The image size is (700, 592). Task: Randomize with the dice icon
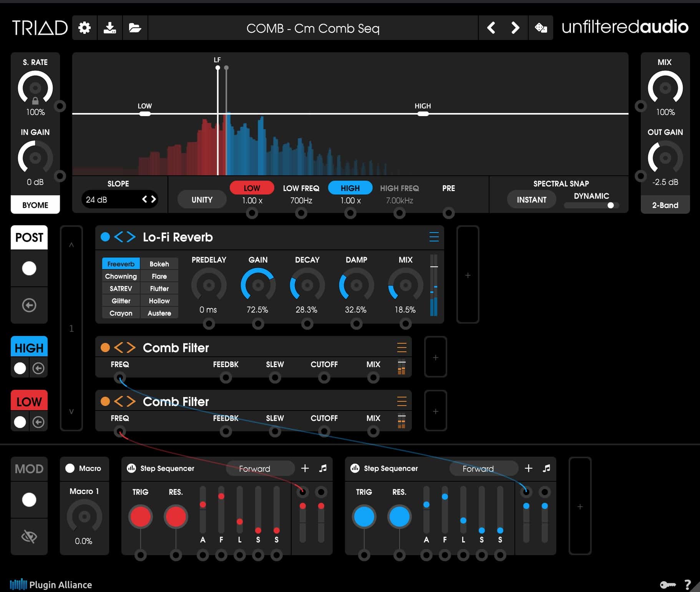[x=541, y=28]
